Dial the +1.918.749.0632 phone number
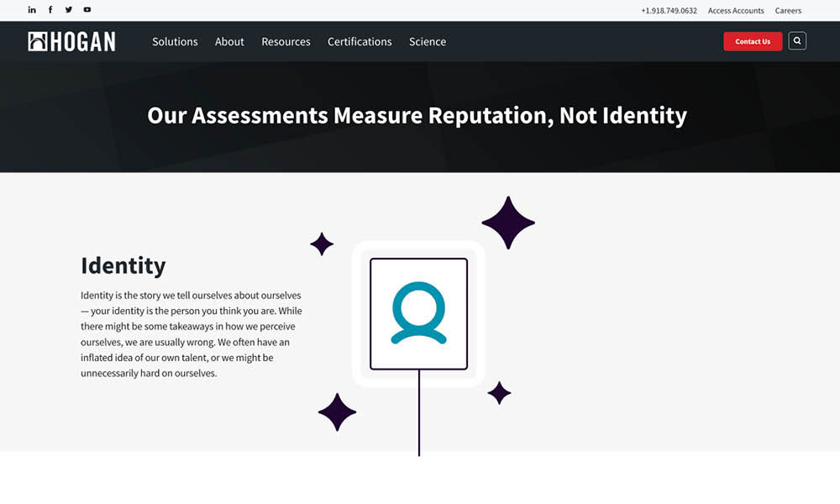 click(x=668, y=10)
